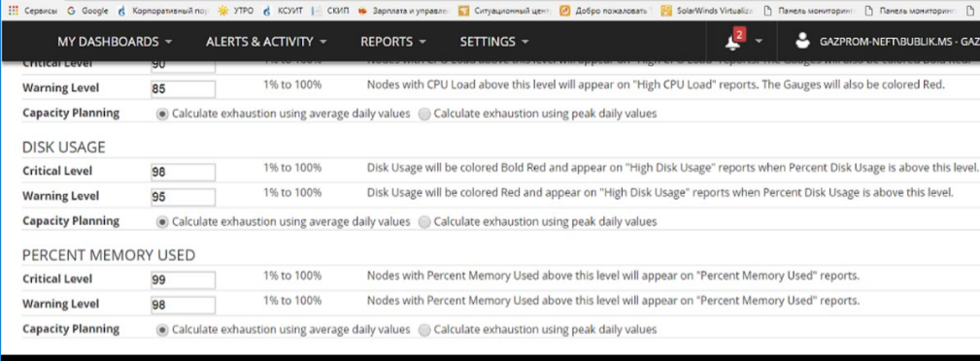
Task: Click the GAZPROM-NEFT\BUBLIK.MS account link
Action: pyautogui.click(x=898, y=42)
